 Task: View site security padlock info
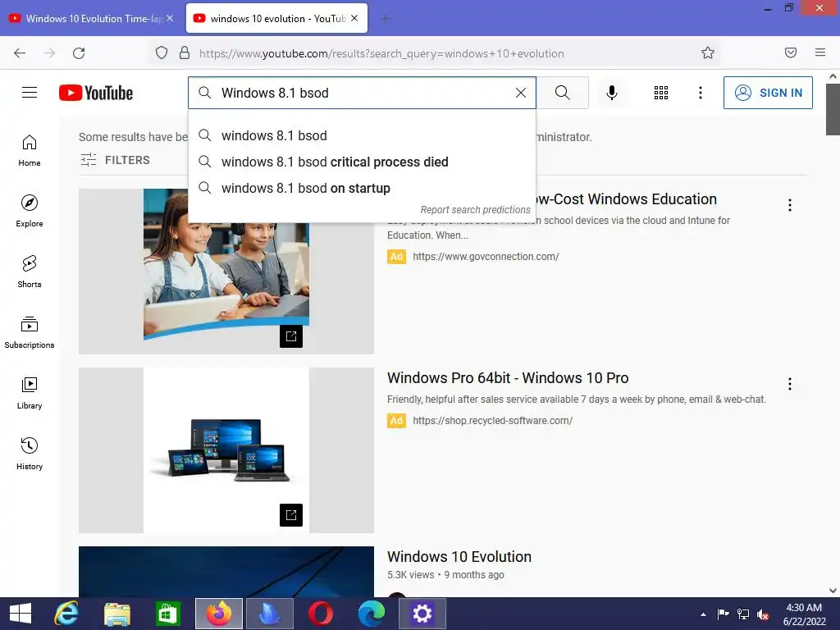coord(185,53)
